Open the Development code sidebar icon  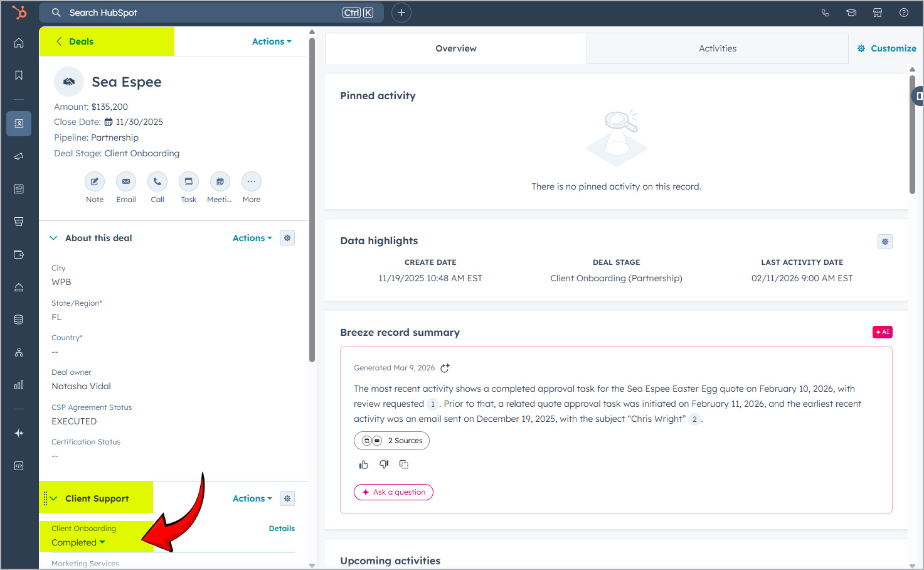pos(19,466)
